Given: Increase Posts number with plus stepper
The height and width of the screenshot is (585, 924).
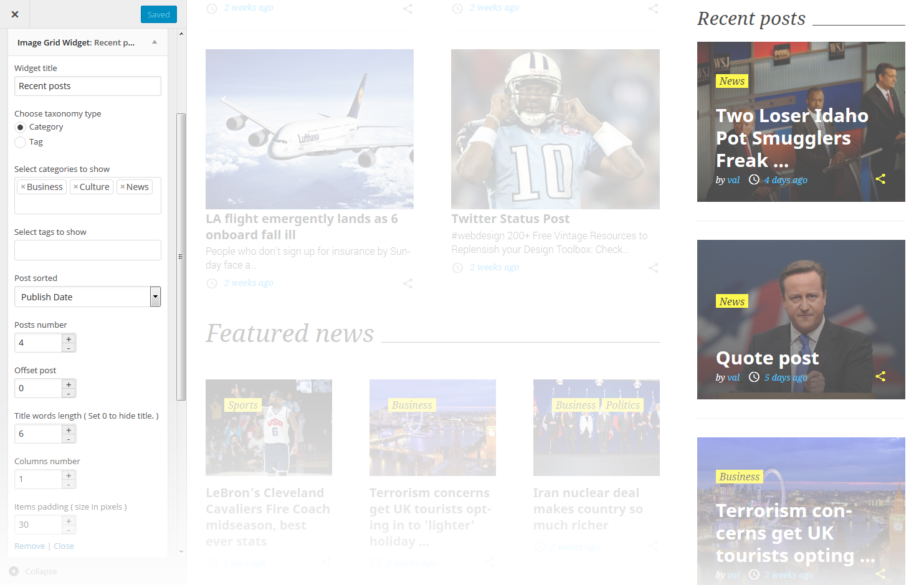Looking at the screenshot, I should pos(69,339).
